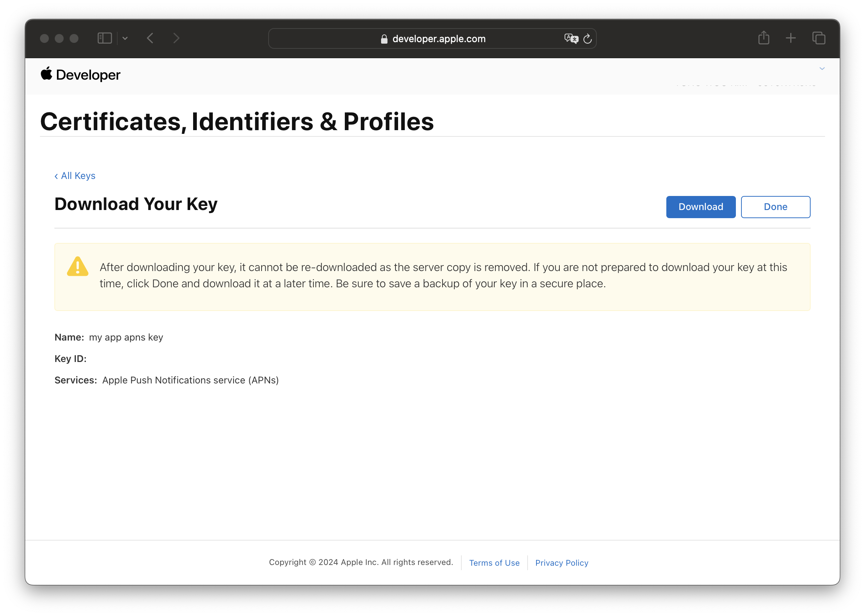The height and width of the screenshot is (616, 865).
Task: Click the Key ID label field
Action: point(70,359)
